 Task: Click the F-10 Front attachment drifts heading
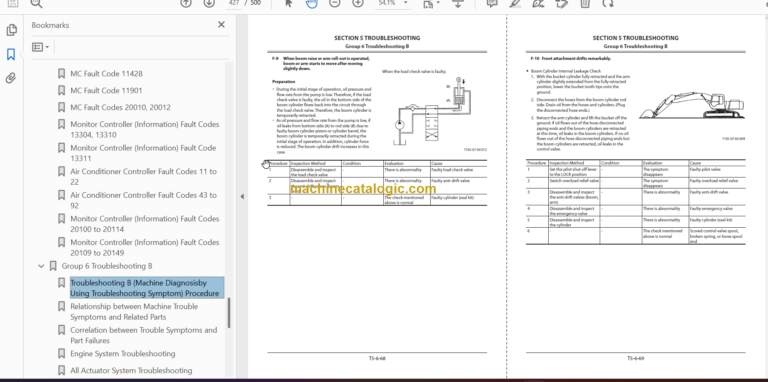tap(571, 58)
